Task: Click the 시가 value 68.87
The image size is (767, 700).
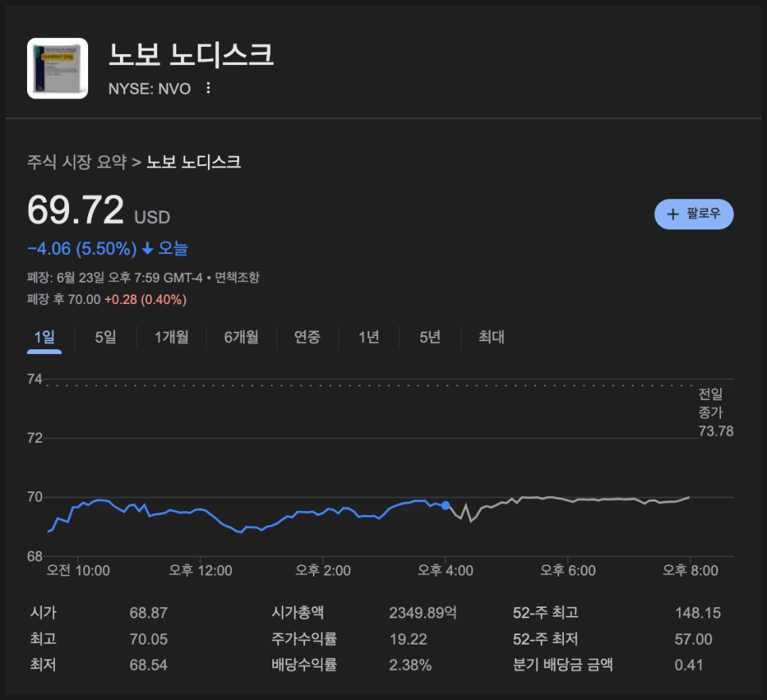Action: pyautogui.click(x=148, y=613)
